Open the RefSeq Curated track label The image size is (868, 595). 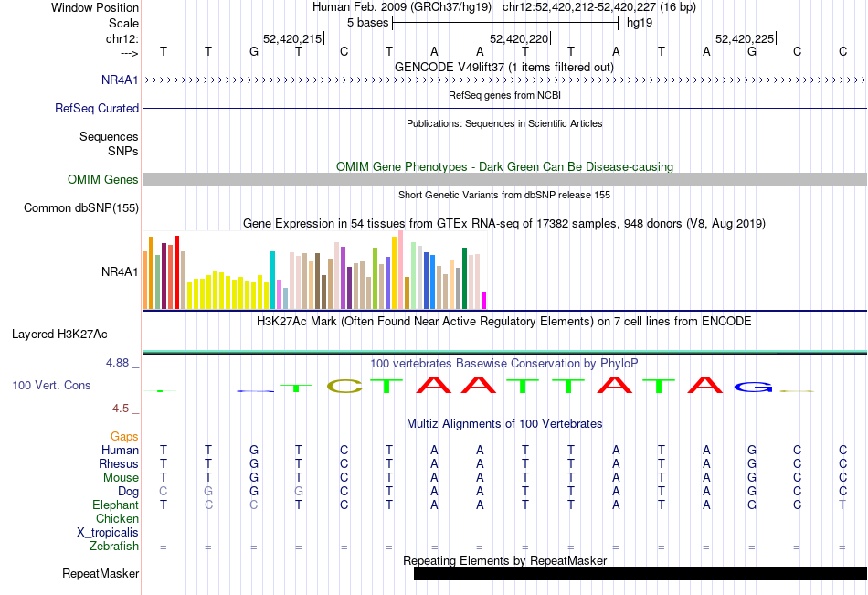point(96,108)
